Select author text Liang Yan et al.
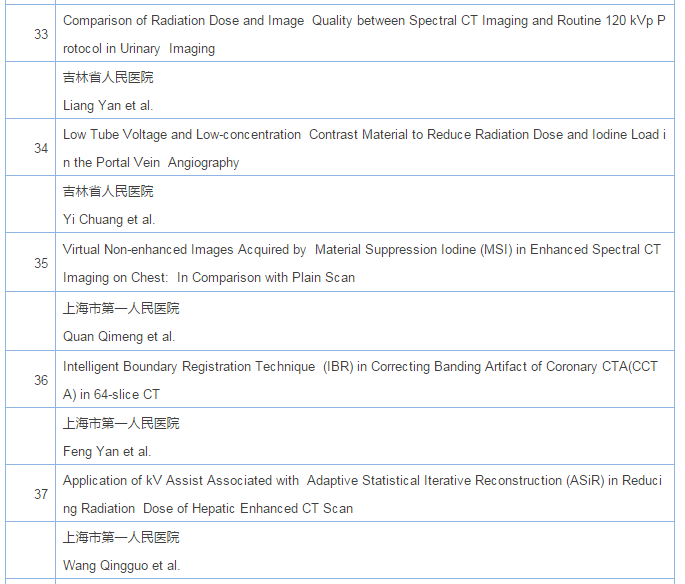Screen dimensions: 685x584 tap(108, 105)
